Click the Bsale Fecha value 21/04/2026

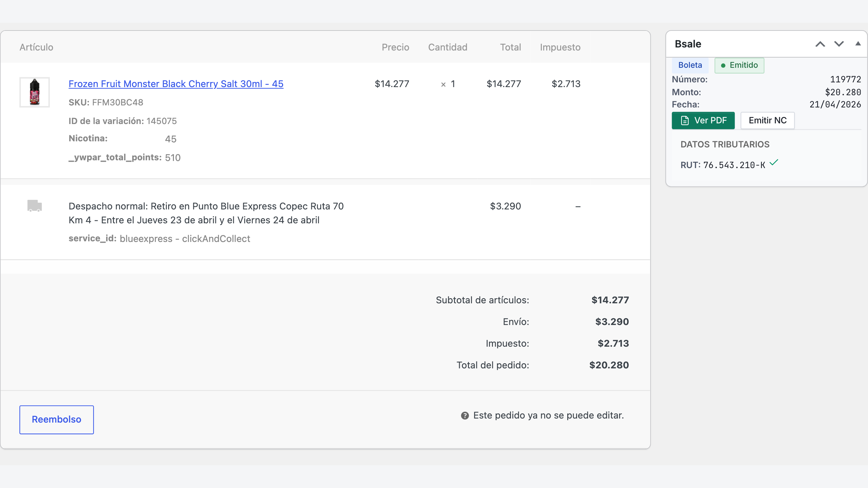coord(835,104)
